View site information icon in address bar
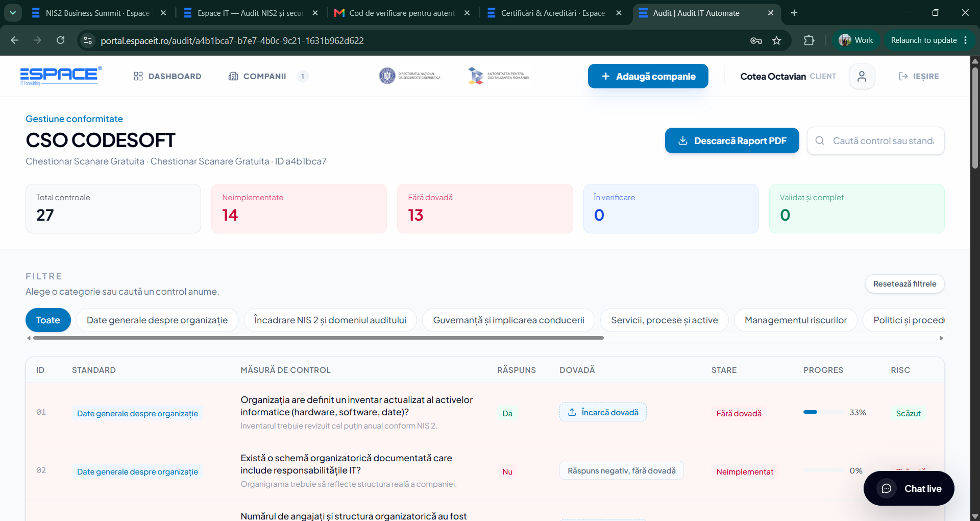Image resolution: width=980 pixels, height=521 pixels. pos(88,40)
